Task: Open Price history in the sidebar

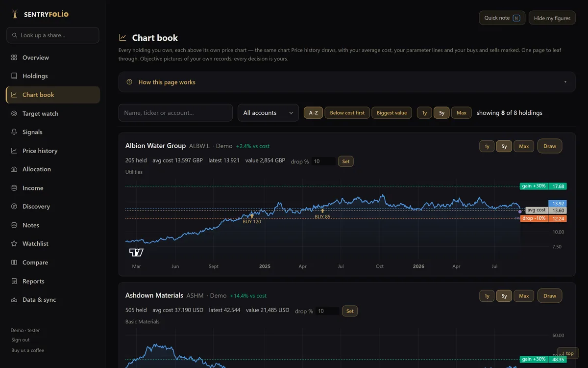Action: coord(53,151)
